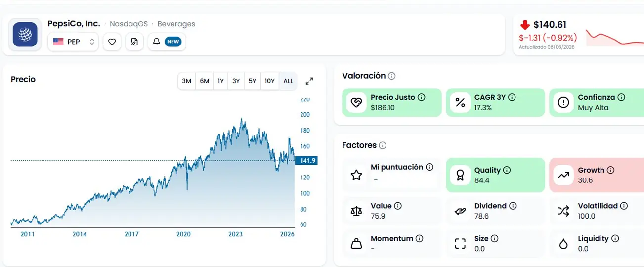Screen dimensions: 644x267
Task: Click the 84.4 Quality score
Action: [x=481, y=180]
